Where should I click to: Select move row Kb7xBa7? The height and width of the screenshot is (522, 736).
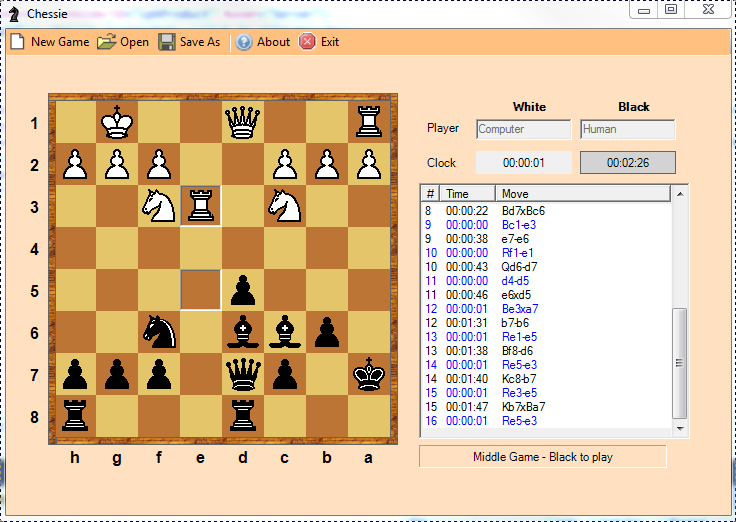point(547,407)
